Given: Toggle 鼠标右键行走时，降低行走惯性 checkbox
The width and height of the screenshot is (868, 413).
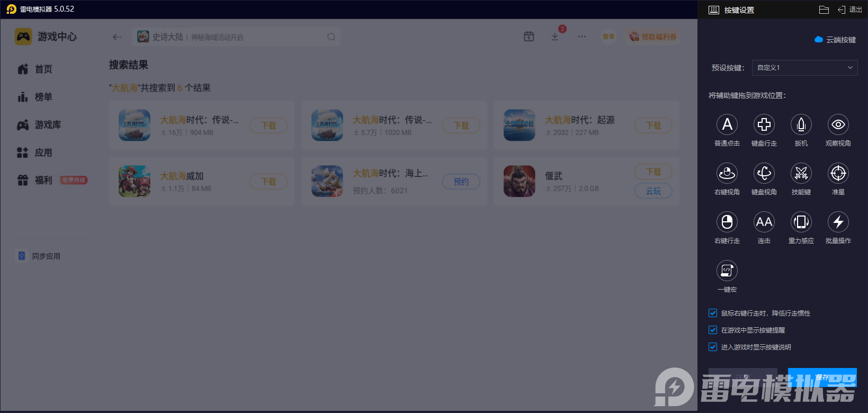Looking at the screenshot, I should (x=713, y=313).
